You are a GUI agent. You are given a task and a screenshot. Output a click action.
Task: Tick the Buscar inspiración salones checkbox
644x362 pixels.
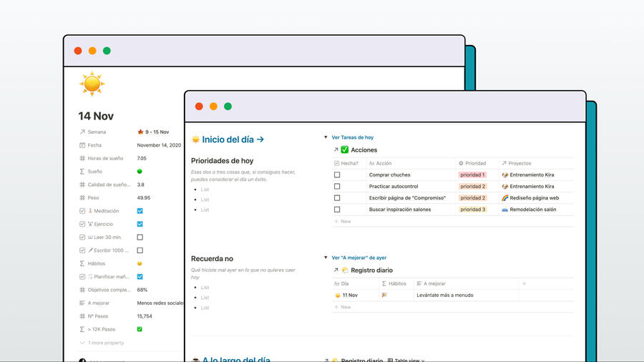pyautogui.click(x=337, y=210)
